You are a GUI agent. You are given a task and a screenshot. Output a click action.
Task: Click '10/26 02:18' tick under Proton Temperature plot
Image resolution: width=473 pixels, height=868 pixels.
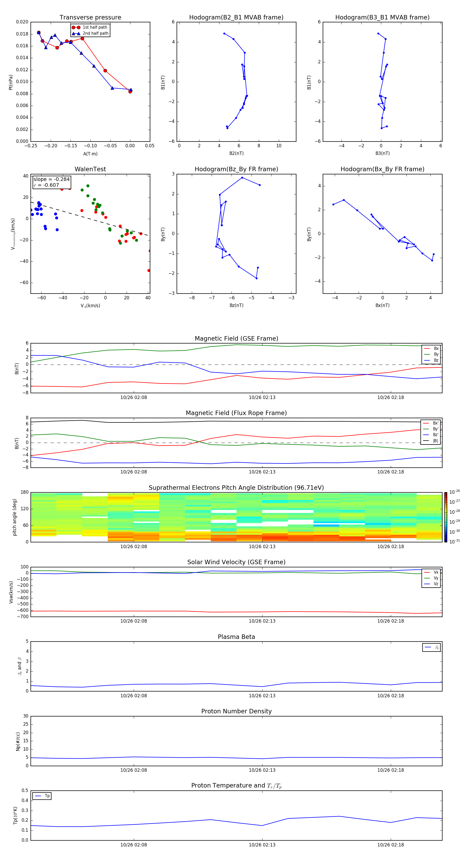pos(390,845)
